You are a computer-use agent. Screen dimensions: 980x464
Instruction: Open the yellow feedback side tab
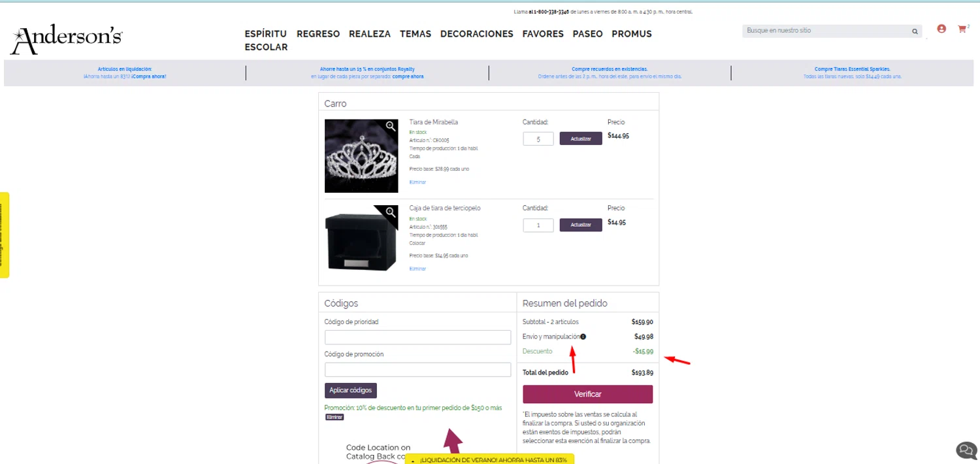pos(5,235)
